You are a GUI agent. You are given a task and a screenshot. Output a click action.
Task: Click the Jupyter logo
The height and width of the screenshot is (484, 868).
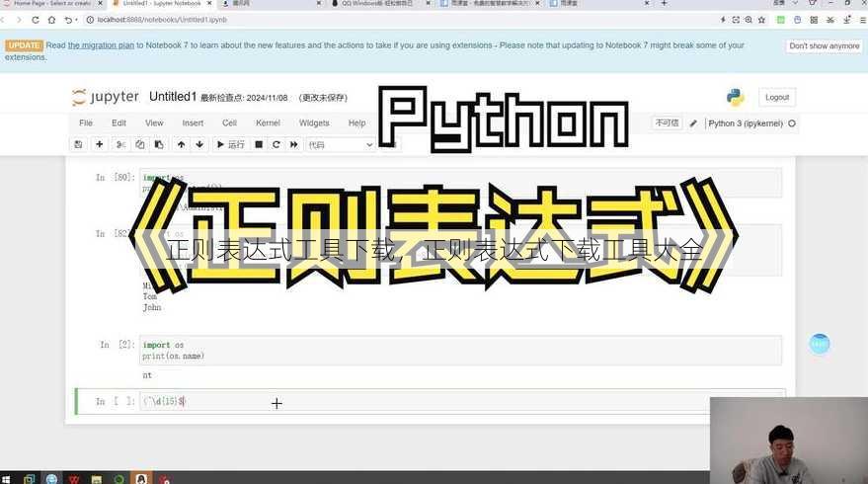pos(106,97)
